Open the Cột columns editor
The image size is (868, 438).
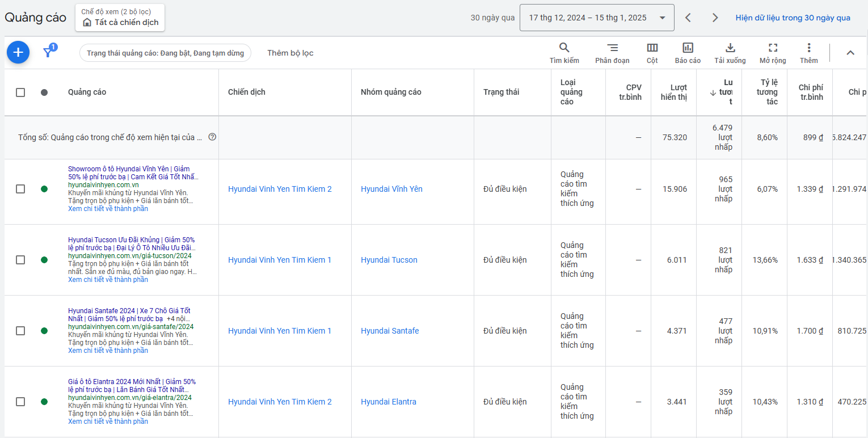pyautogui.click(x=652, y=53)
